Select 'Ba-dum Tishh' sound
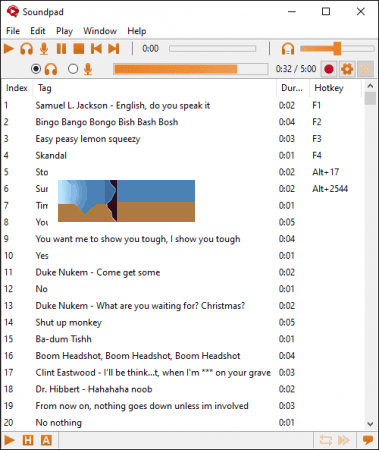379x450 pixels. click(x=182, y=339)
